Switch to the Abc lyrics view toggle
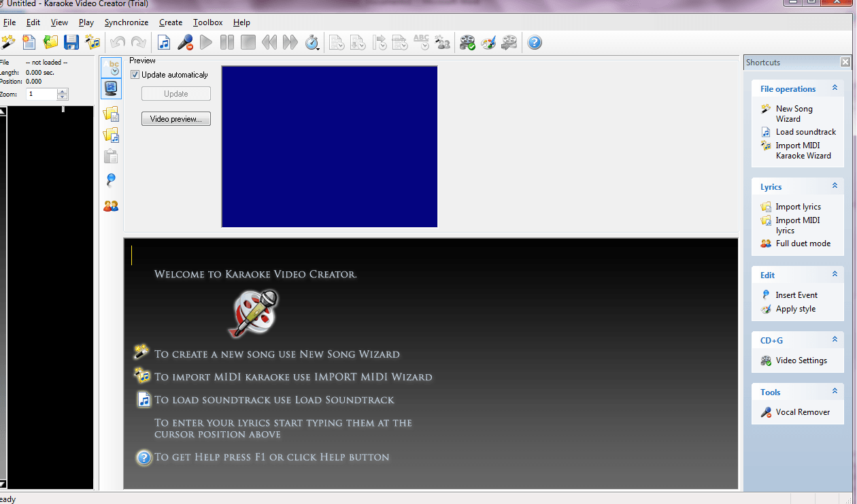The image size is (857, 504). pyautogui.click(x=111, y=66)
